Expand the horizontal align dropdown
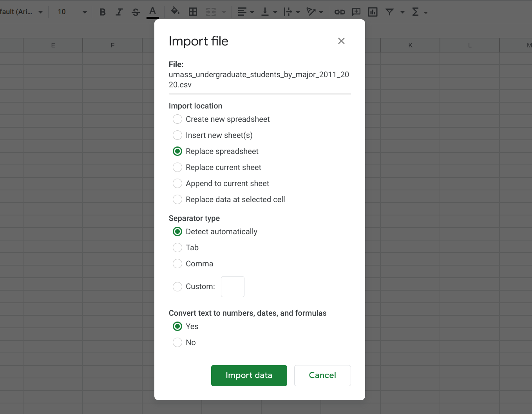 [x=246, y=12]
